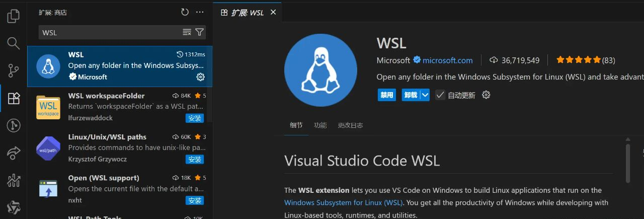Screen dimensions: 644x219
Task: Open the Live Share activity bar icon
Action: click(14, 153)
